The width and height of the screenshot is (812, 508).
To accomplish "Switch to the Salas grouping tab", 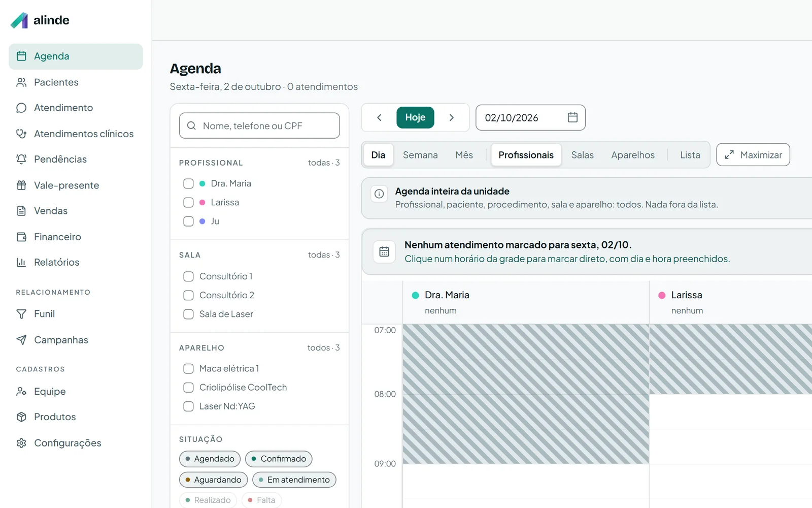I will coord(582,155).
